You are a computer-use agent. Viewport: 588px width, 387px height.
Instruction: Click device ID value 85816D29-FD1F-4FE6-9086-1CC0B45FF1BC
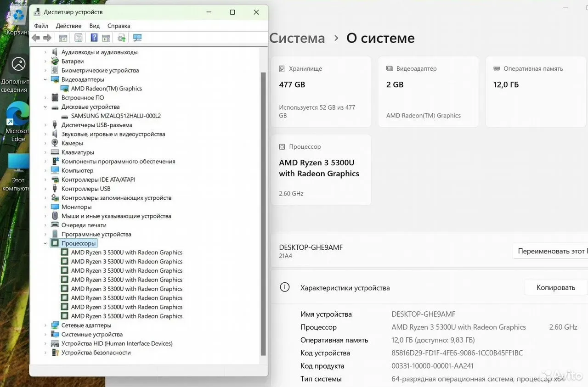coord(457,353)
